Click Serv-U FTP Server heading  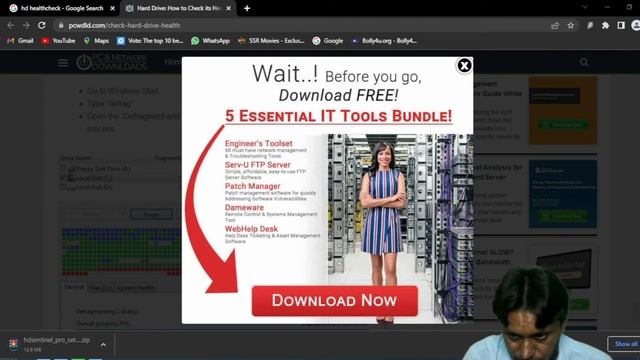[258, 165]
